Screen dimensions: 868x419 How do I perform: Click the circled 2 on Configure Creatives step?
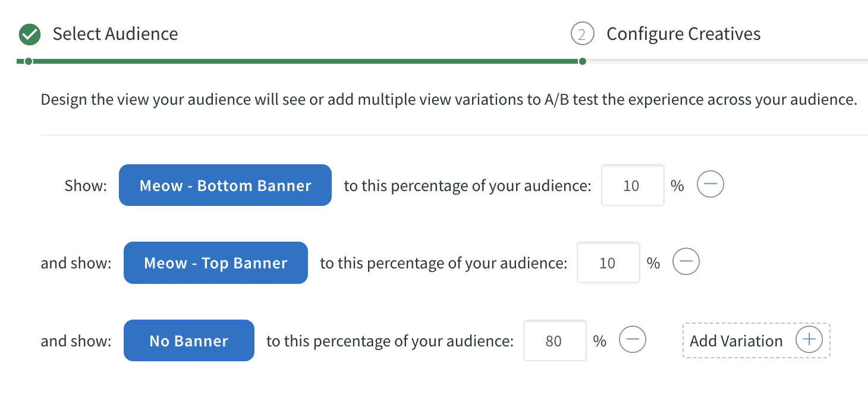click(582, 34)
